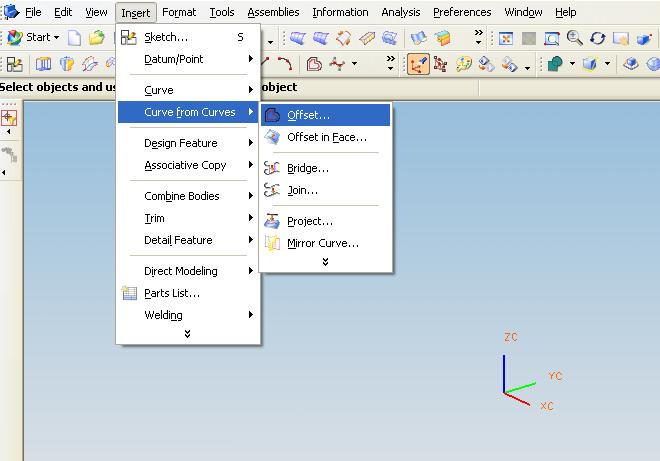Click the multicolor layered sheets icon
The height and width of the screenshot is (461, 660).
(x=442, y=38)
